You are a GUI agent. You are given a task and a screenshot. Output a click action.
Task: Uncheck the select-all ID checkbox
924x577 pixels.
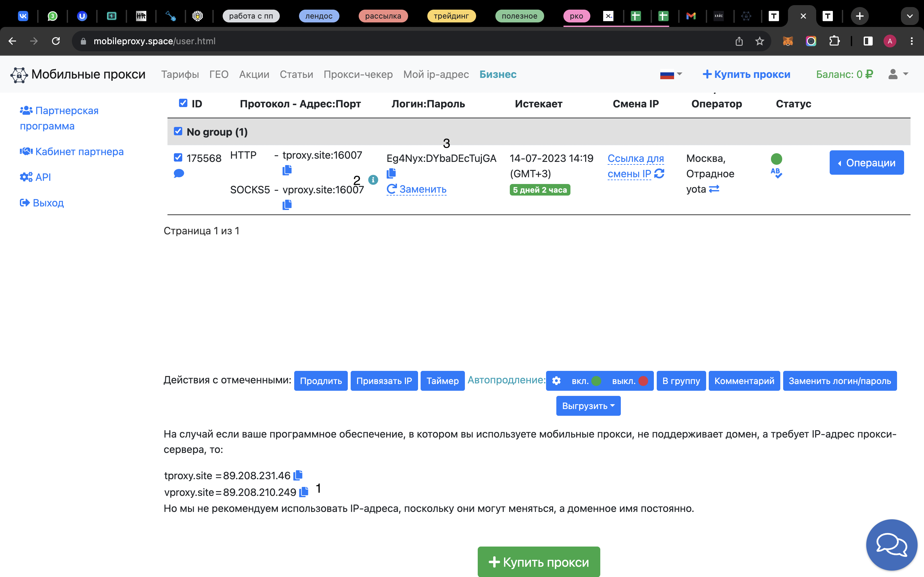(183, 103)
